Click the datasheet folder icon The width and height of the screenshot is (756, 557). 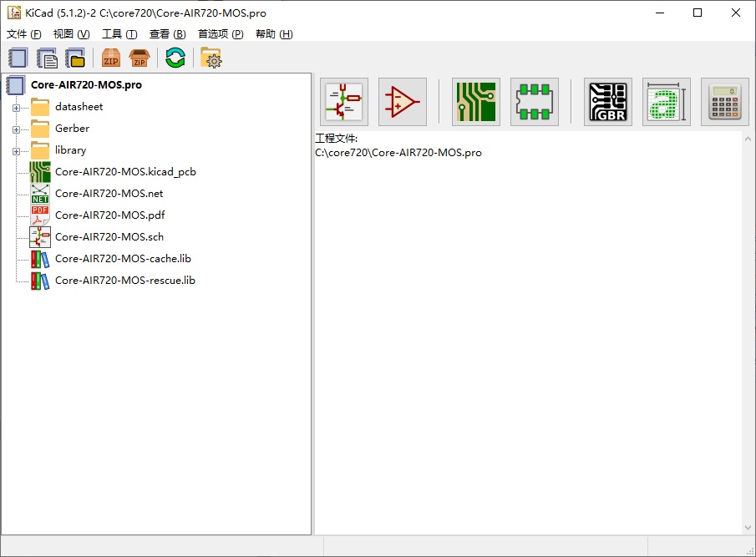click(40, 107)
